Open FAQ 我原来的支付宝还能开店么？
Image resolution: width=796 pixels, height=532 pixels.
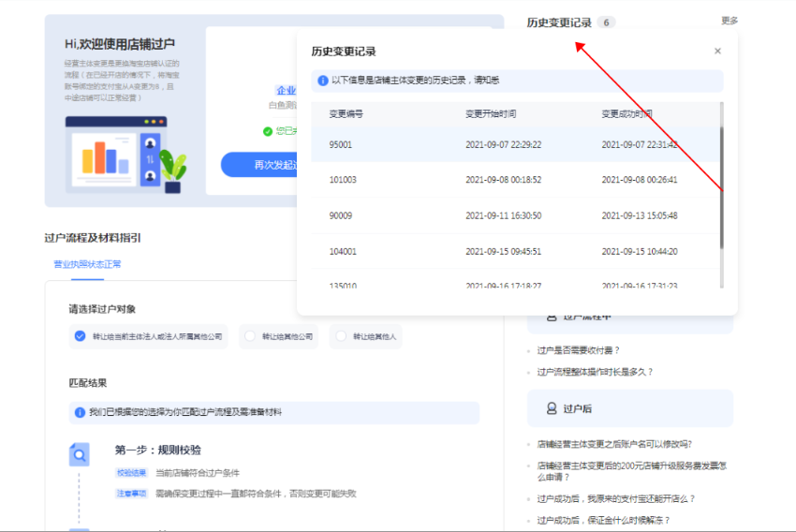(616, 499)
